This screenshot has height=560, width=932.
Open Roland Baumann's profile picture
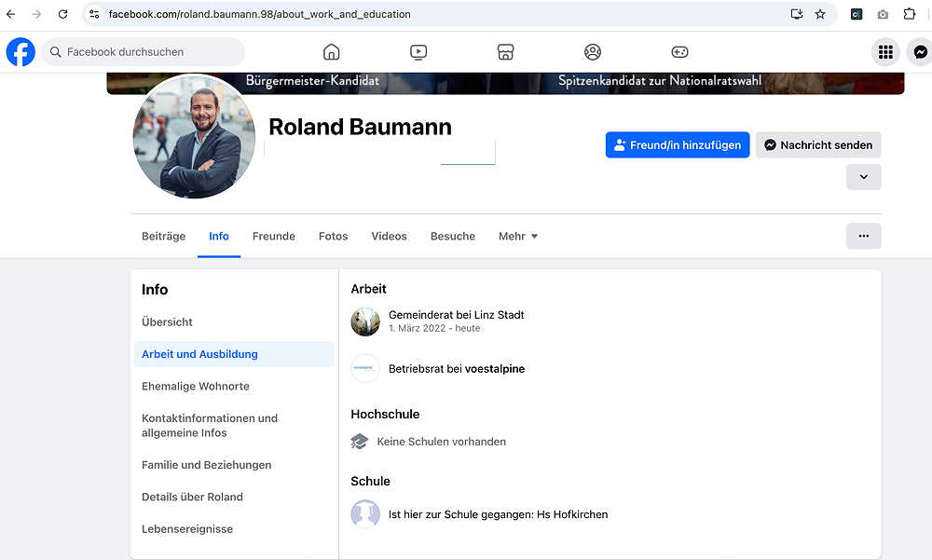click(194, 136)
